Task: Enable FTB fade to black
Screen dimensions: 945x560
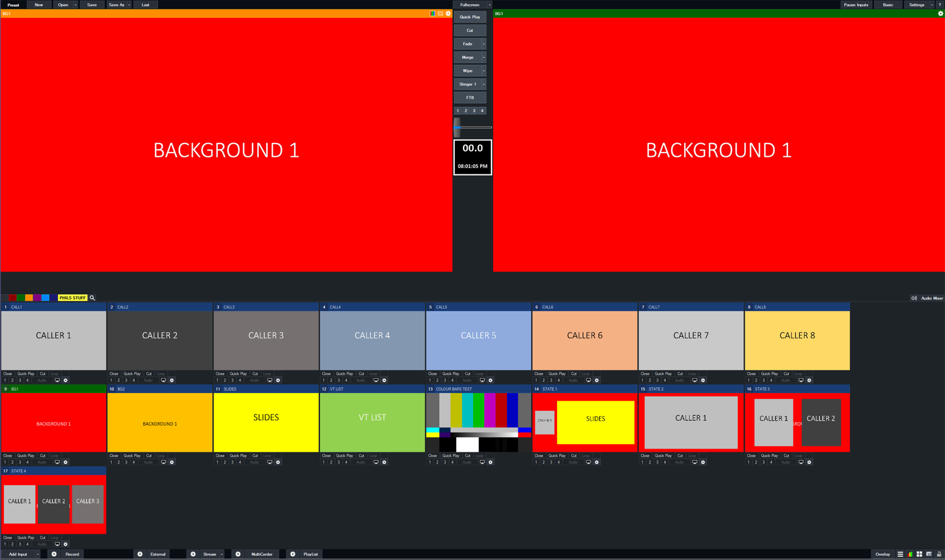Action: [469, 97]
